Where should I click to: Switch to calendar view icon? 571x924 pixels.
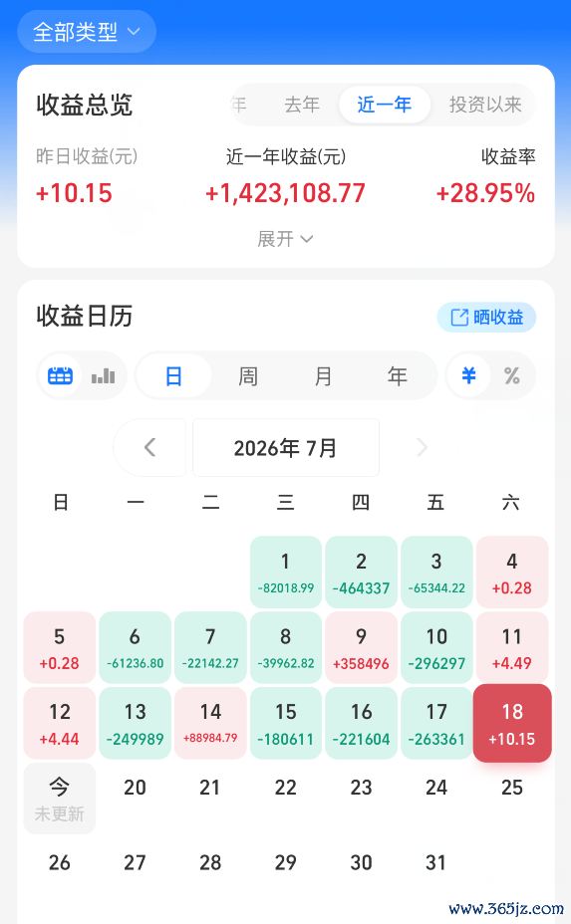click(60, 375)
